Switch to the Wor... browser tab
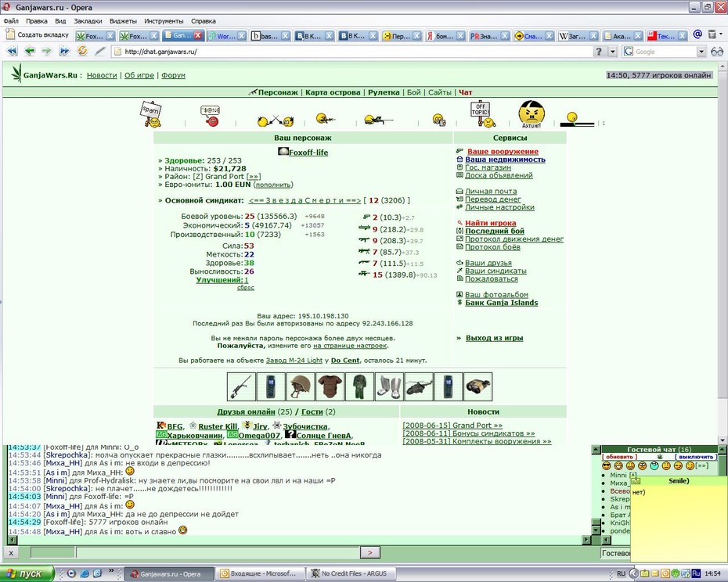The image size is (728, 582). pyautogui.click(x=226, y=36)
